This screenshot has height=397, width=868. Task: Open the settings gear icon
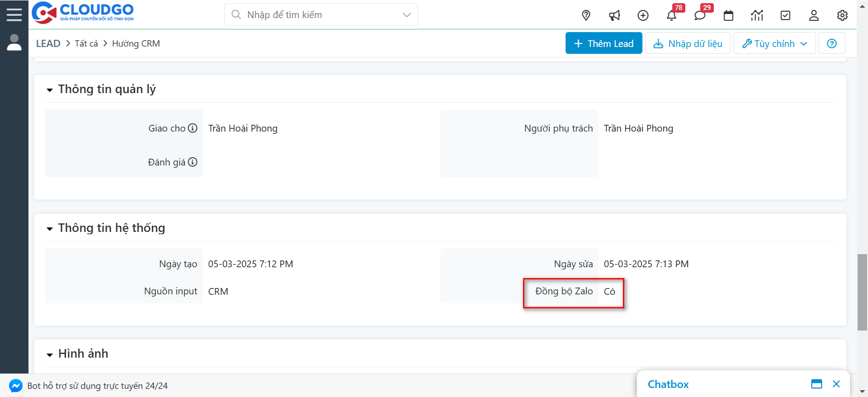[842, 15]
